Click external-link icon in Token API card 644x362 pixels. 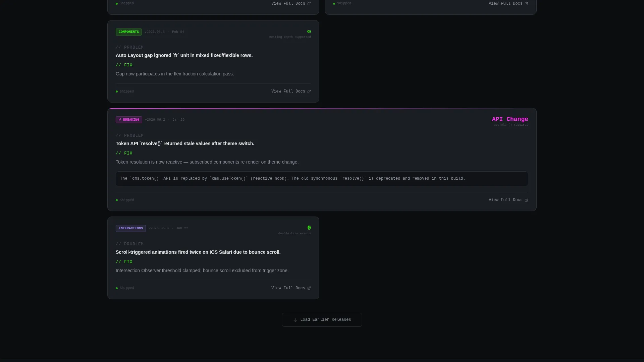tap(526, 200)
